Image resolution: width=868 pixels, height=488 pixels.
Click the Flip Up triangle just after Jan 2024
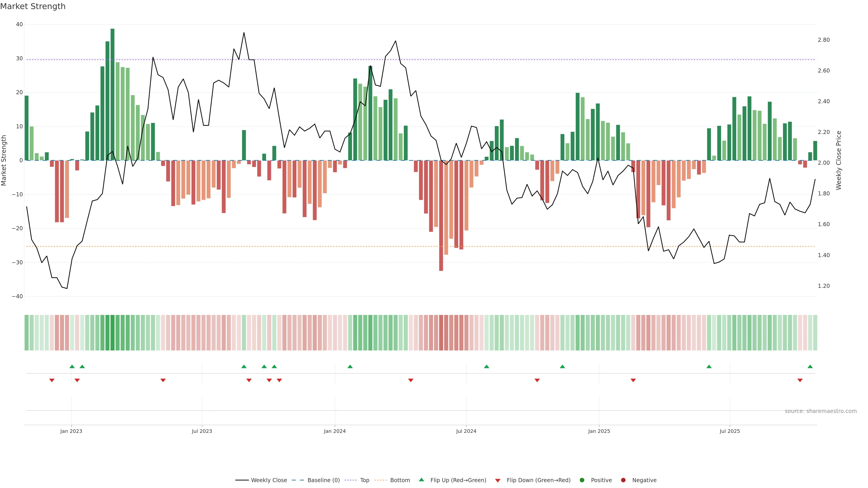(350, 366)
